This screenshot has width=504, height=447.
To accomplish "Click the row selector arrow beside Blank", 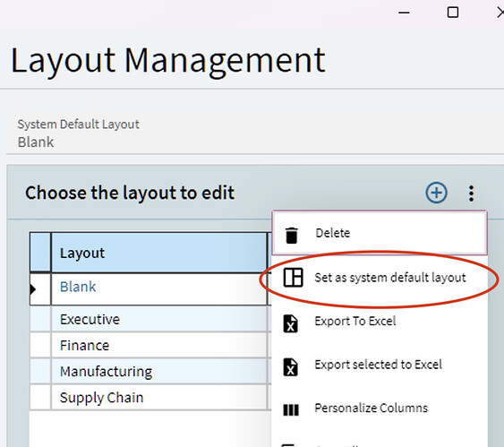I will pos(33,289).
